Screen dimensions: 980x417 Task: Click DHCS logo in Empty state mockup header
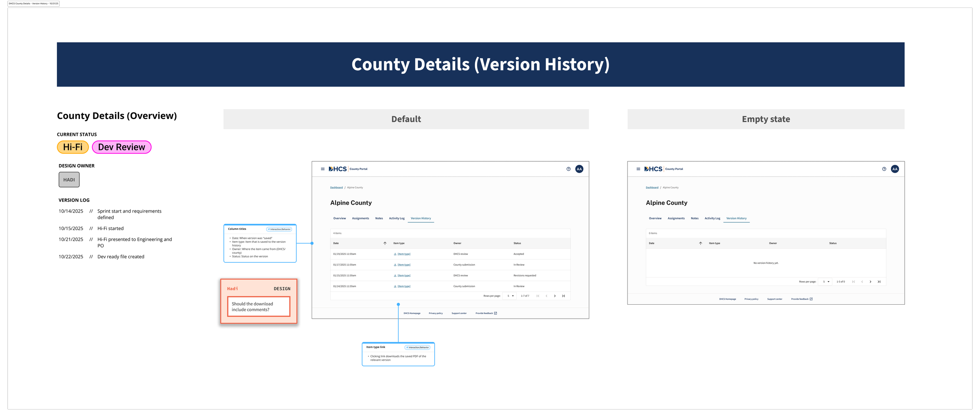[653, 169]
